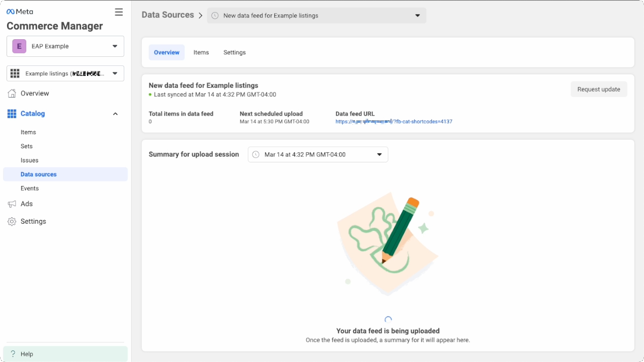
Task: Click the 'Next scheduled upload' label
Action: tap(271, 114)
